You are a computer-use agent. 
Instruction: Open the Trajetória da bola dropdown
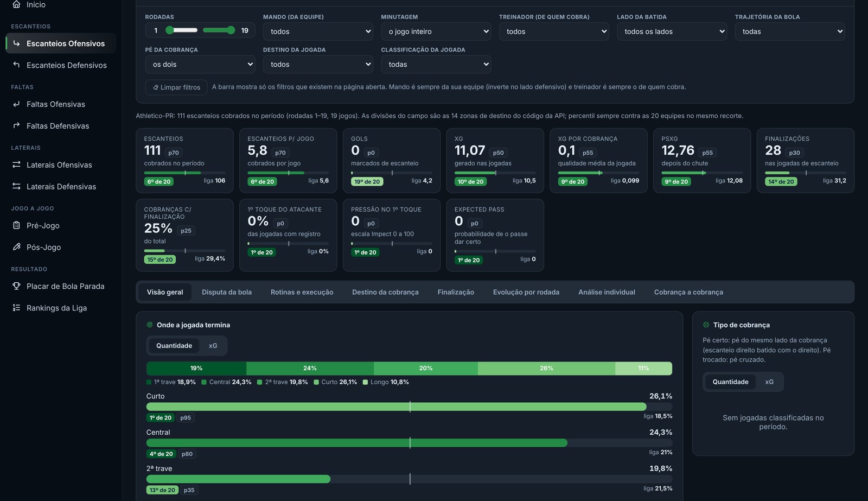tap(790, 31)
